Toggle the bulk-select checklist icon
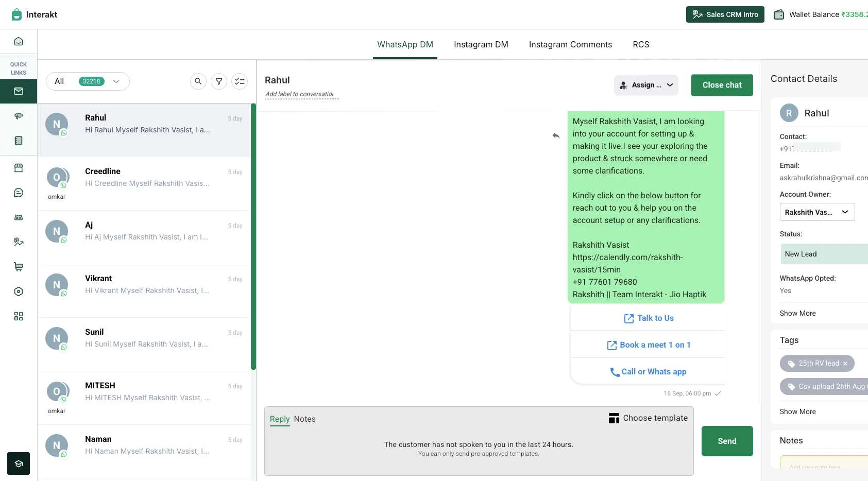 (239, 81)
